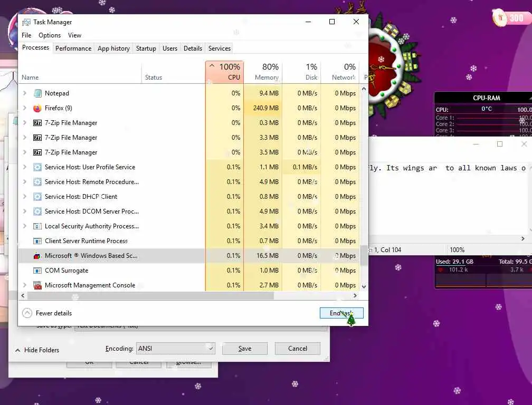532x405 pixels.
Task: Sort processes by Disk column header
Action: point(302,72)
